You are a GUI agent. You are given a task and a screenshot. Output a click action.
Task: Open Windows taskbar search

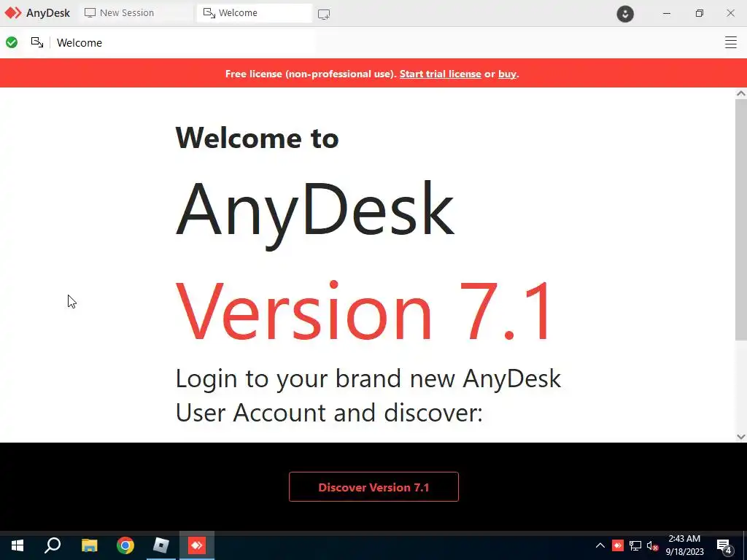click(53, 545)
